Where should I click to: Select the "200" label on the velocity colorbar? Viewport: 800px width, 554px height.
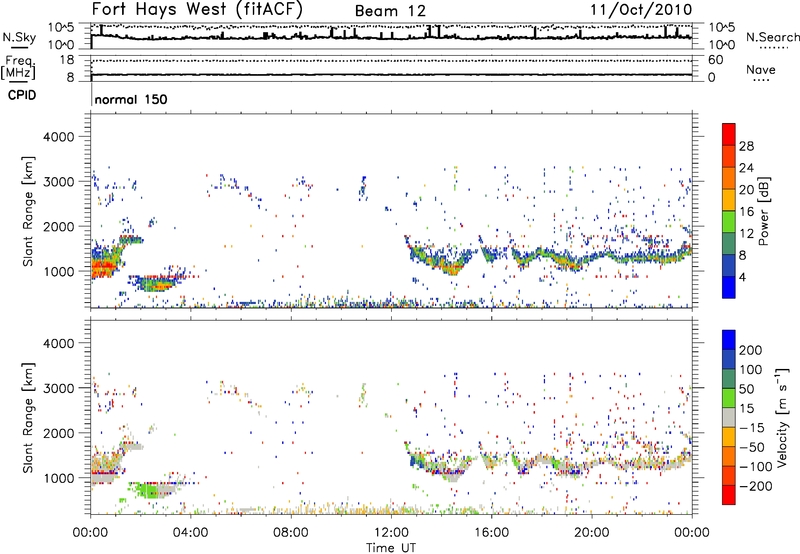(751, 350)
